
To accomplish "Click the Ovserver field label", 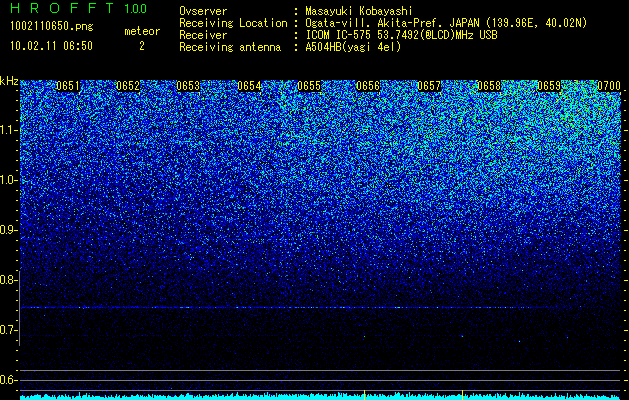I will 203,11.
